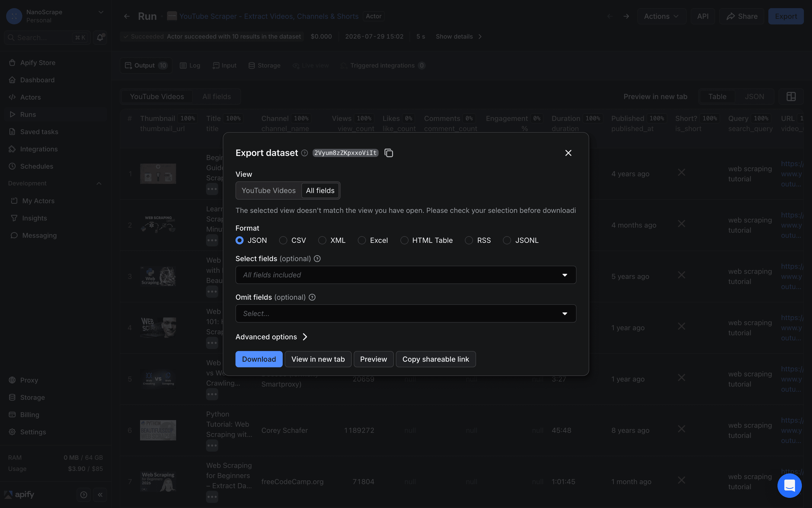Screen dimensions: 812x508
Task: Select background All fields view tab
Action: pos(216,97)
